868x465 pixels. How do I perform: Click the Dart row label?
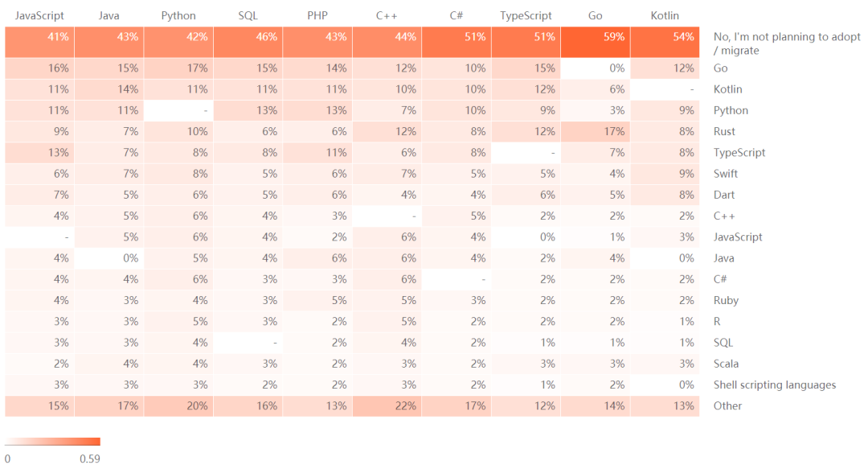[x=724, y=195]
